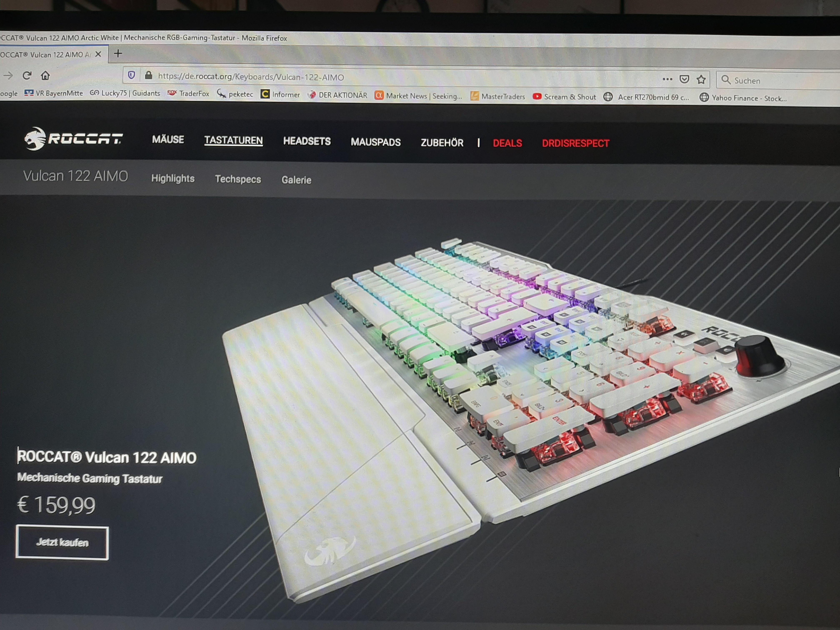
Task: Click the save to Pocket icon
Action: click(x=684, y=79)
